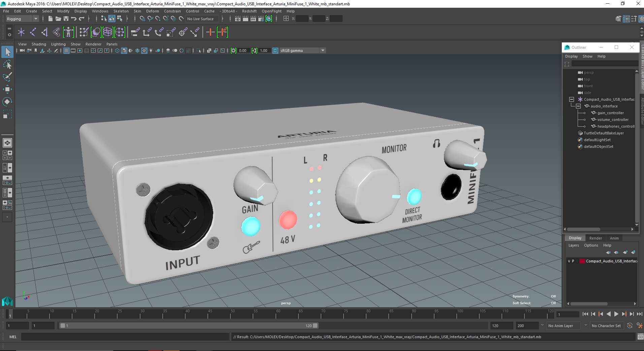The image size is (644, 351).
Task: Open Layers menu in the layer editor
Action: [x=574, y=245]
